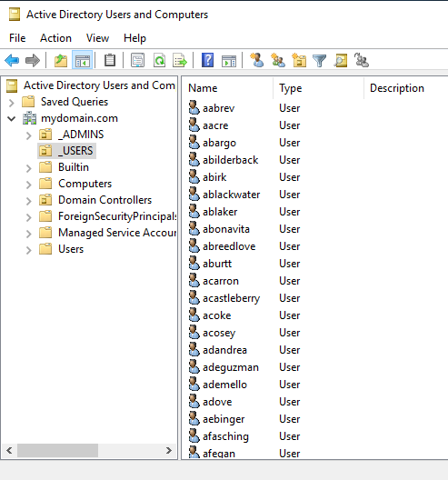The image size is (448, 480).
Task: Select user abilderback
Action: point(230,160)
